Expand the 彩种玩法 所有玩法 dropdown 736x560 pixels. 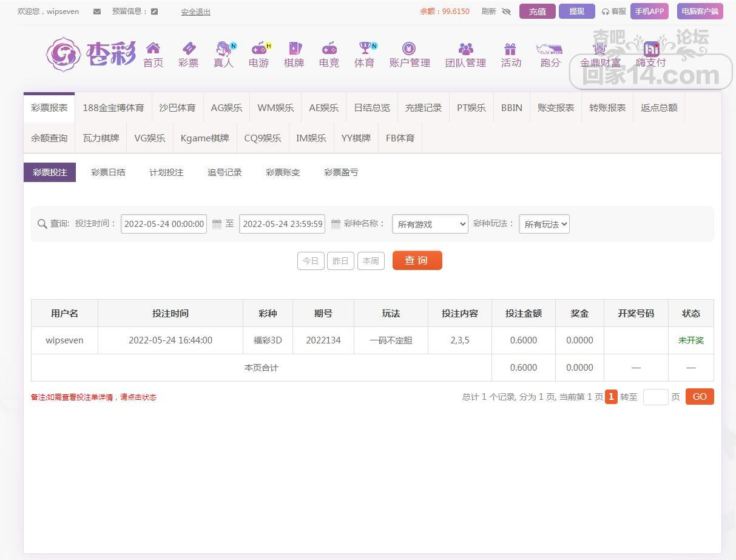pyautogui.click(x=544, y=224)
